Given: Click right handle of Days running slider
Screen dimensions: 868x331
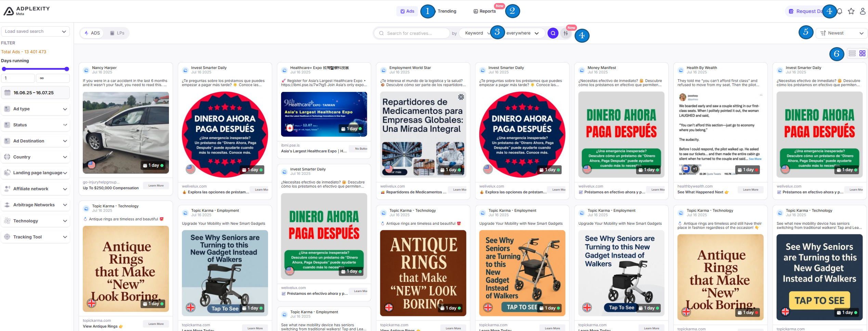Looking at the screenshot, I should pos(67,69).
